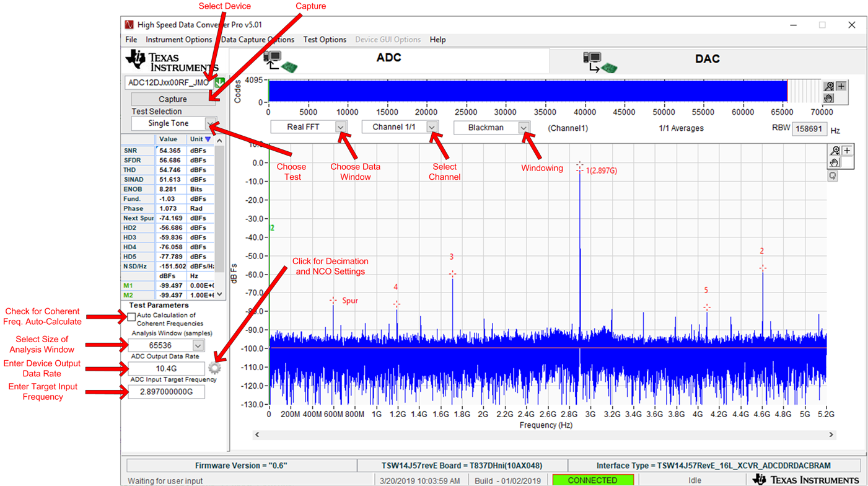Screen dimensions: 868x486
Task: Expand the 65536 analysis window dropdown
Action: [x=198, y=345]
